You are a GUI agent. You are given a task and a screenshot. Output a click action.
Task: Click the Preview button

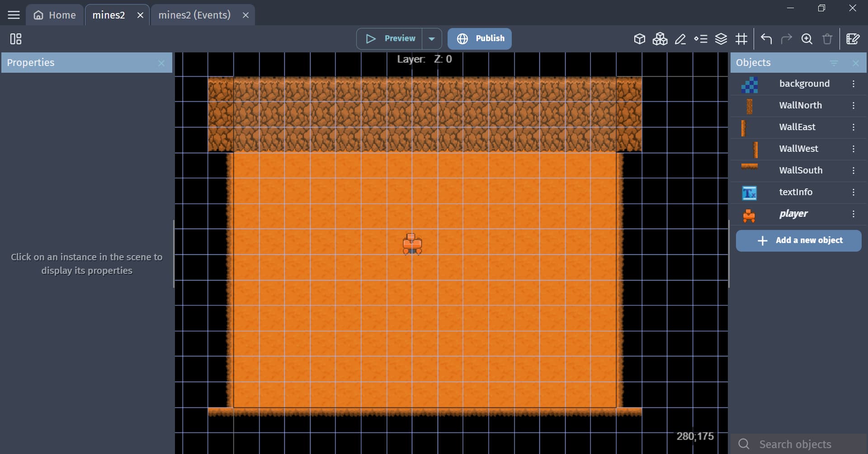[390, 39]
